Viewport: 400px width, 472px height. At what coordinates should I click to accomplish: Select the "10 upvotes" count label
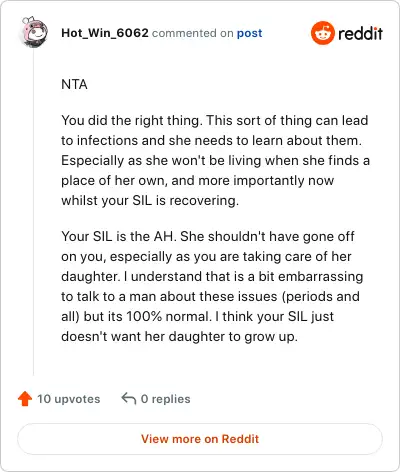69,399
